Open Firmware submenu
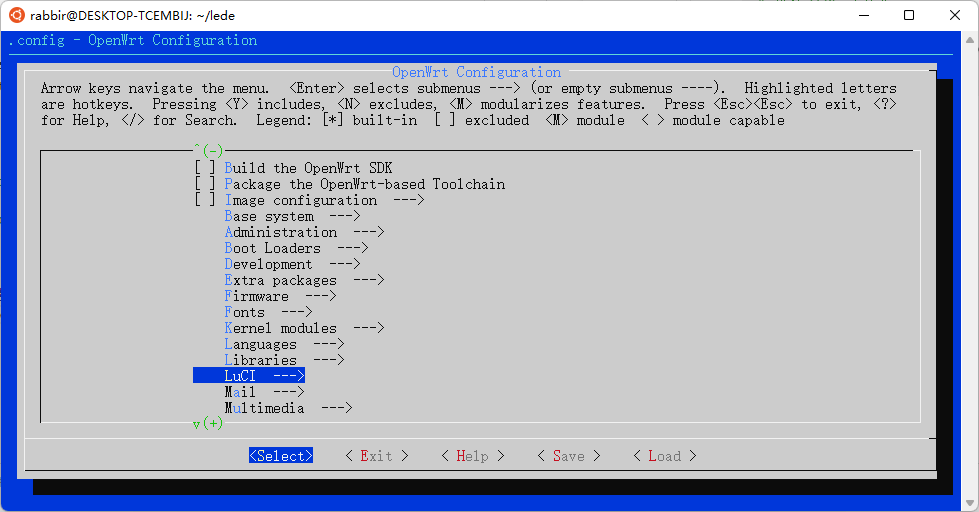The width and height of the screenshot is (979, 512). click(280, 296)
